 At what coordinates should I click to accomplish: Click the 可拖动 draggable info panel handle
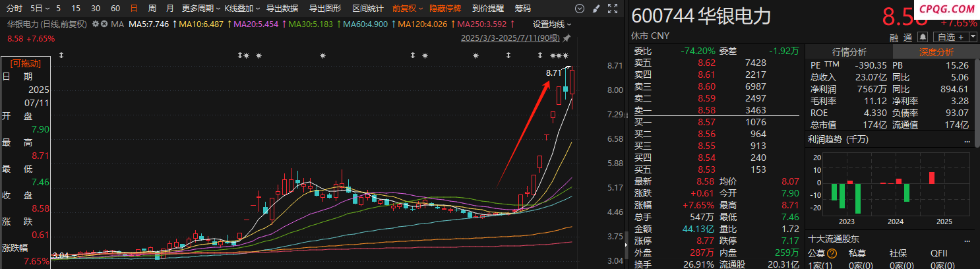coord(25,63)
